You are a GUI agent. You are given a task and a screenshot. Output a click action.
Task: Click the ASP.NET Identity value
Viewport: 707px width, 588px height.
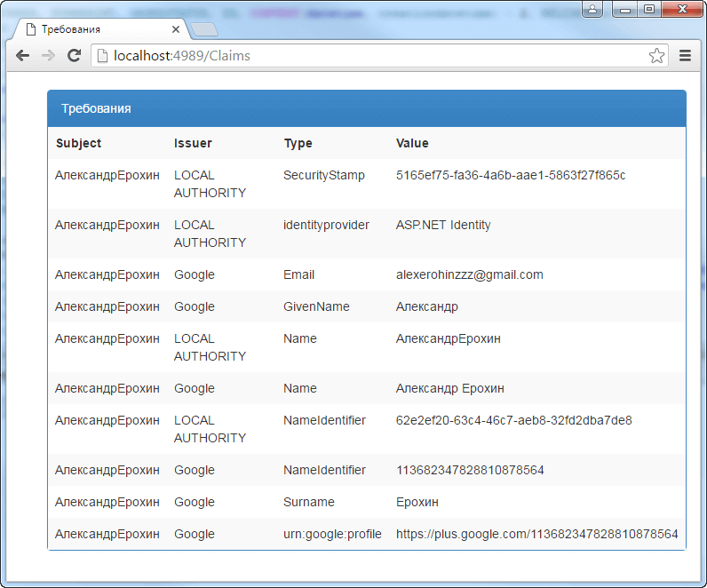point(443,225)
